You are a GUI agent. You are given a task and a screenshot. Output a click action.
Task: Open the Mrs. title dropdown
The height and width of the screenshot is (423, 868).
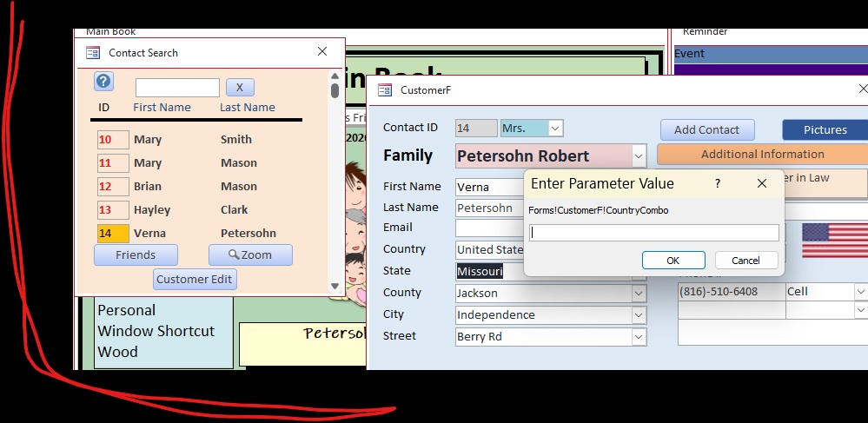pyautogui.click(x=556, y=129)
